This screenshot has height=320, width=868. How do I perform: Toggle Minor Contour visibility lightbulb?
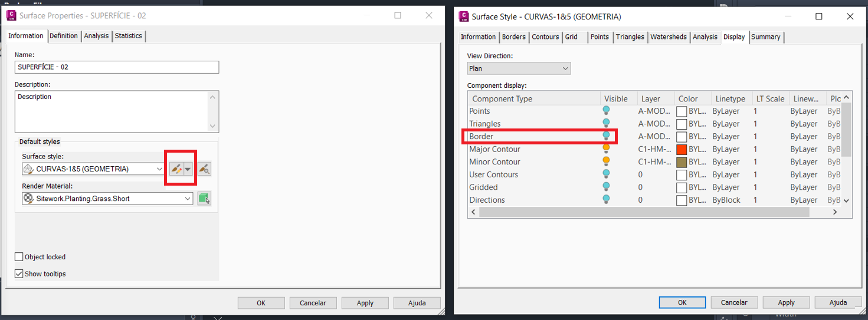point(606,161)
